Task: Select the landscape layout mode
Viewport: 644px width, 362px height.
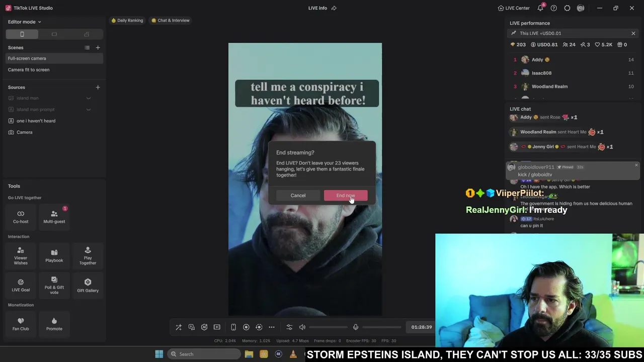Action: (54, 34)
